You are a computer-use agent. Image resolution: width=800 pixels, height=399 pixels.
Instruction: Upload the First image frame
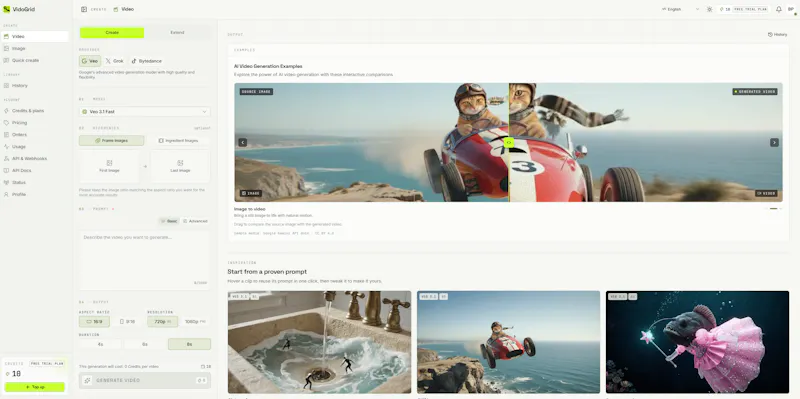coord(109,166)
